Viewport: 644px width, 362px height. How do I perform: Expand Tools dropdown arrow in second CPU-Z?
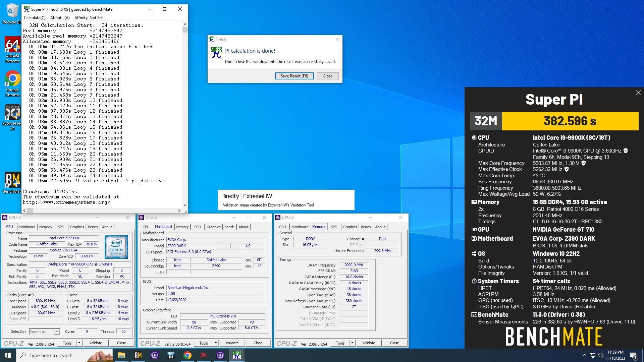tap(216, 343)
